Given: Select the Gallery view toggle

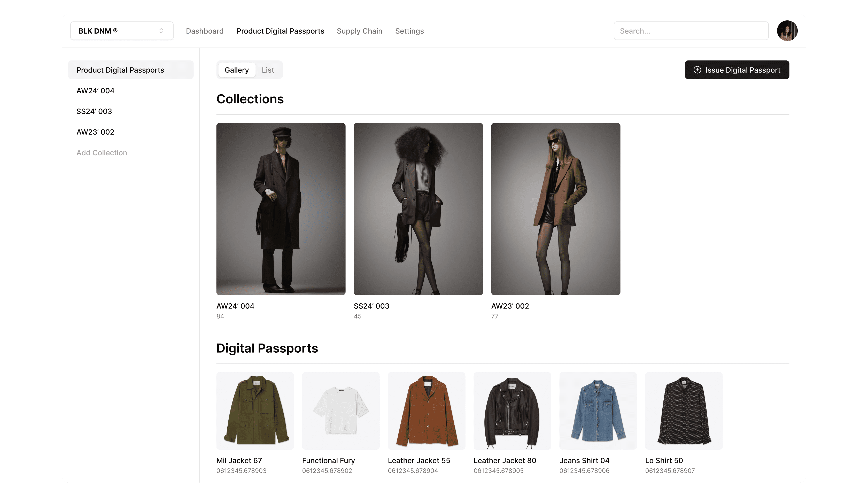Looking at the screenshot, I should point(236,70).
